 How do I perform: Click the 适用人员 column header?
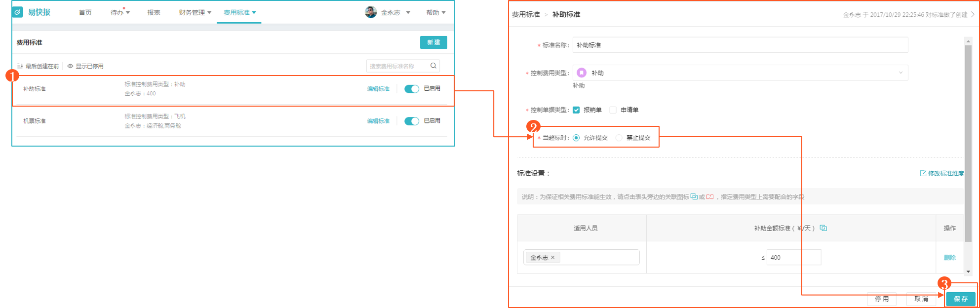[x=586, y=228]
